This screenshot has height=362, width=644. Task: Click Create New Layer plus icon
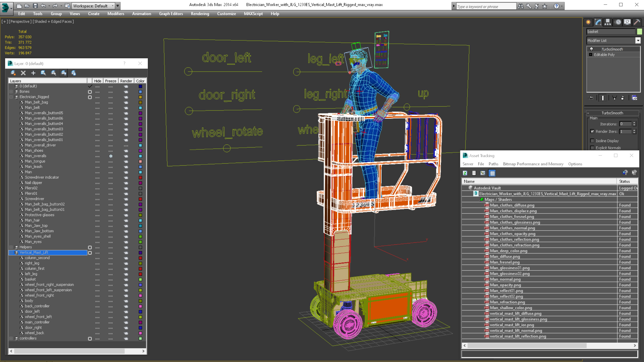33,73
